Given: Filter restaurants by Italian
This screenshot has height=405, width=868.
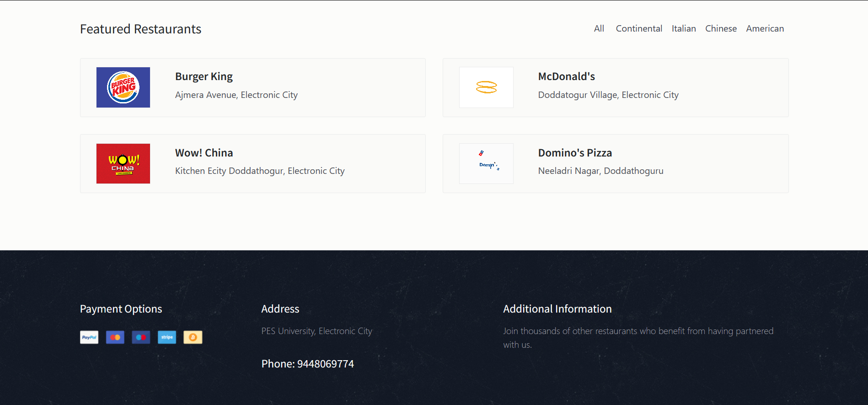Looking at the screenshot, I should 684,28.
